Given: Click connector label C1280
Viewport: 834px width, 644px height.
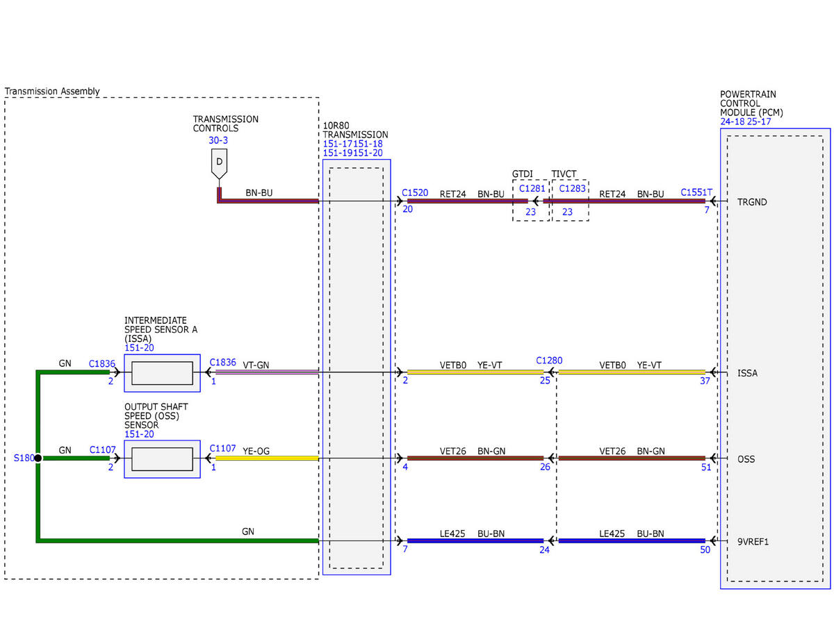Looking at the screenshot, I should tap(549, 361).
